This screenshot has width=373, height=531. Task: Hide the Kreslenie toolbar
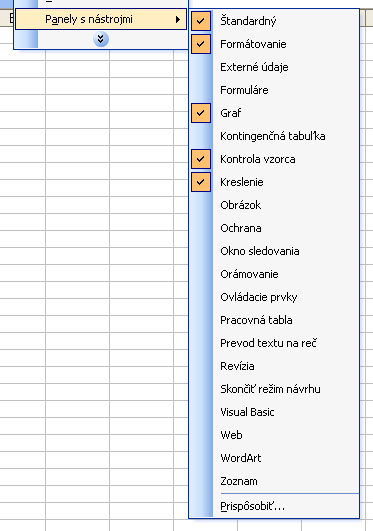coord(201,182)
